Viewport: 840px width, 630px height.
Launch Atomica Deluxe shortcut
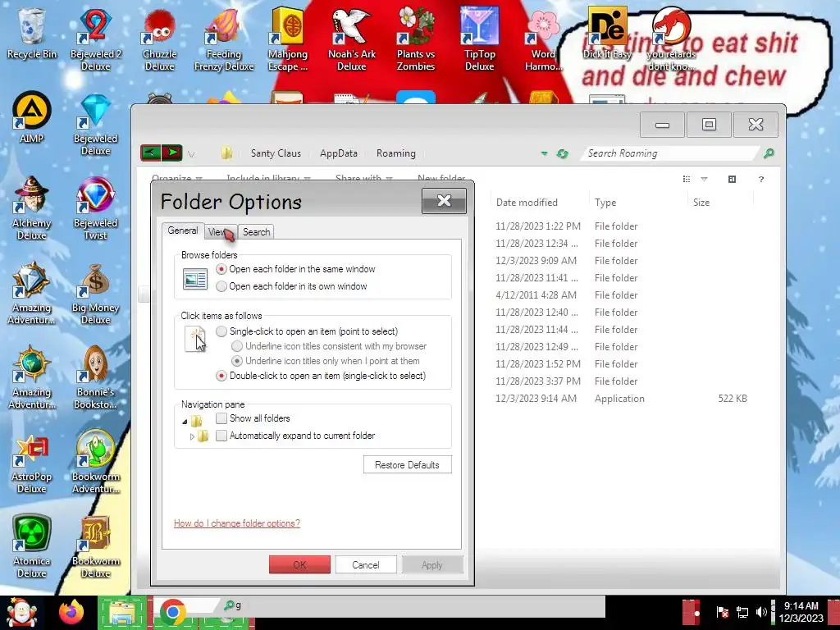(x=32, y=546)
